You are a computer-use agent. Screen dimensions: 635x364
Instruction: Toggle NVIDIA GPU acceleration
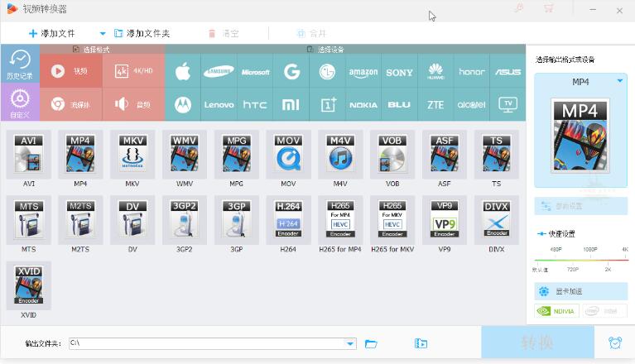[x=556, y=312]
